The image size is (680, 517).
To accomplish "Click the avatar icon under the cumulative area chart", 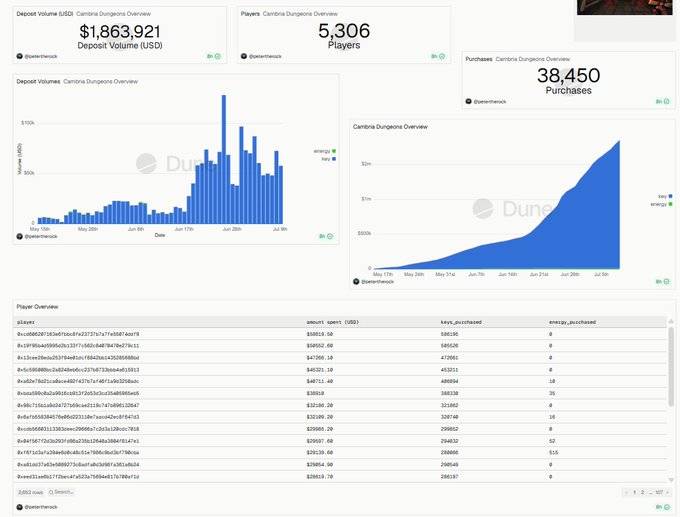I will point(356,281).
